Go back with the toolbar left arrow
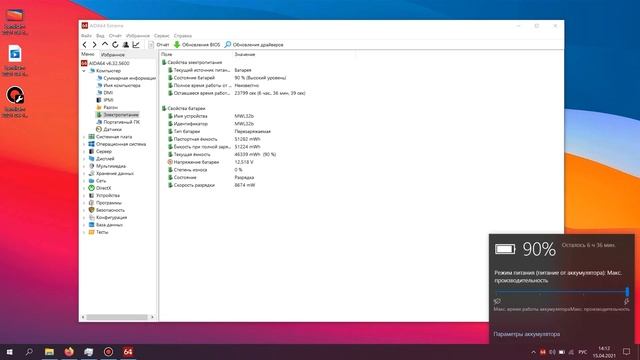The width and height of the screenshot is (640, 360). click(84, 44)
